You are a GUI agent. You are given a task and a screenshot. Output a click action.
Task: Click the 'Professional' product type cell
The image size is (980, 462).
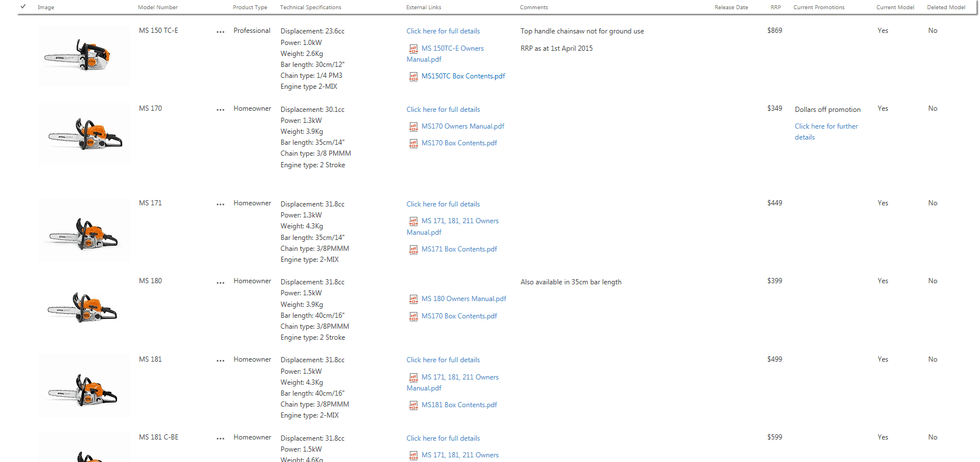pyautogui.click(x=252, y=31)
